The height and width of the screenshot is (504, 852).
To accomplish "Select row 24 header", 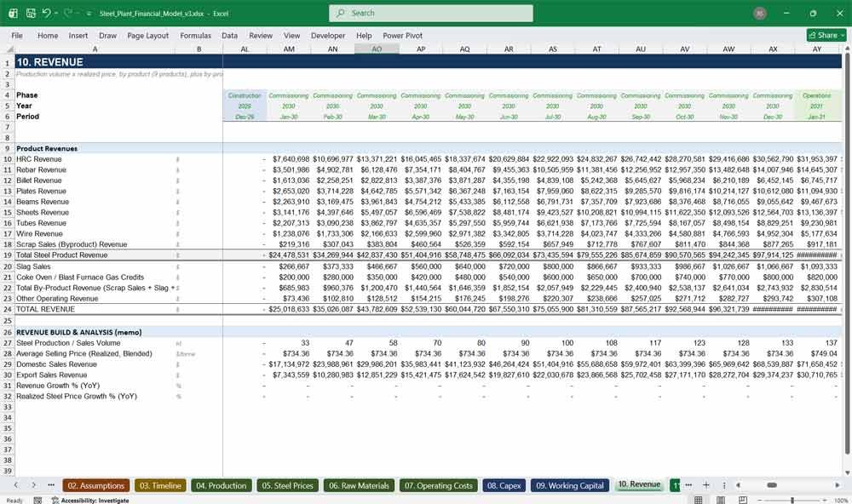I will pyautogui.click(x=8, y=309).
